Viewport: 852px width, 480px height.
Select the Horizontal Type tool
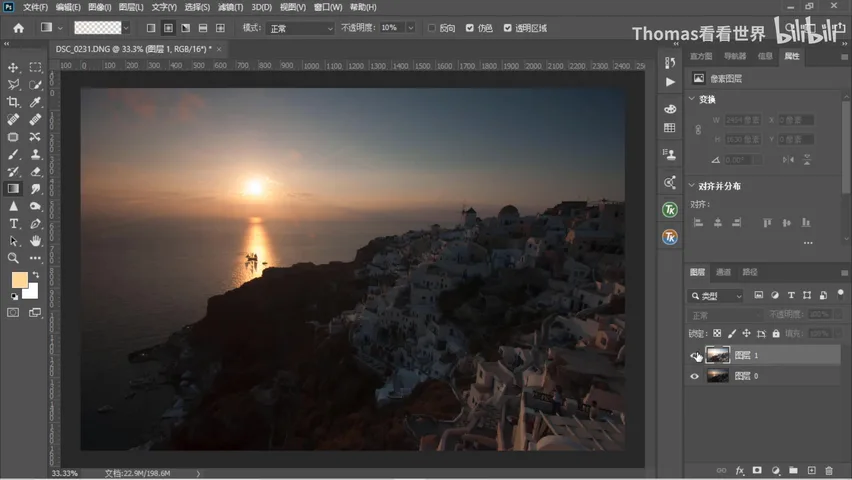[13, 223]
